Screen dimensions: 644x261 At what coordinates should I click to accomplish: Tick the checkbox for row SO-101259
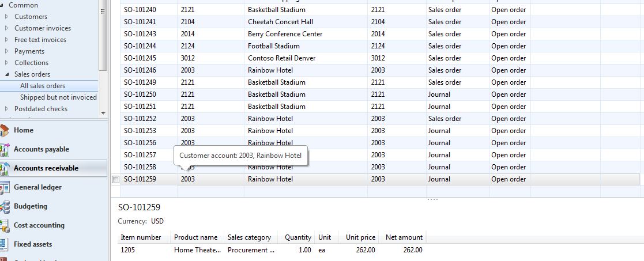click(115, 180)
